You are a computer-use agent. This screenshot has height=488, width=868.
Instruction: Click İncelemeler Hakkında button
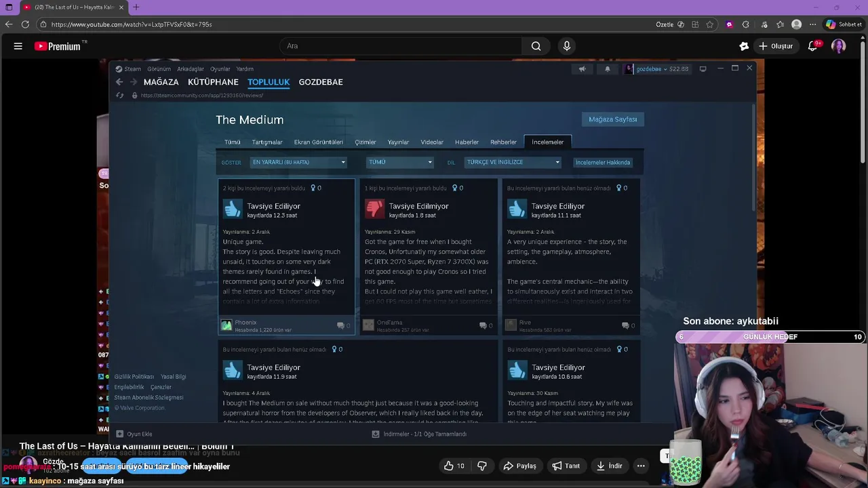pos(603,163)
